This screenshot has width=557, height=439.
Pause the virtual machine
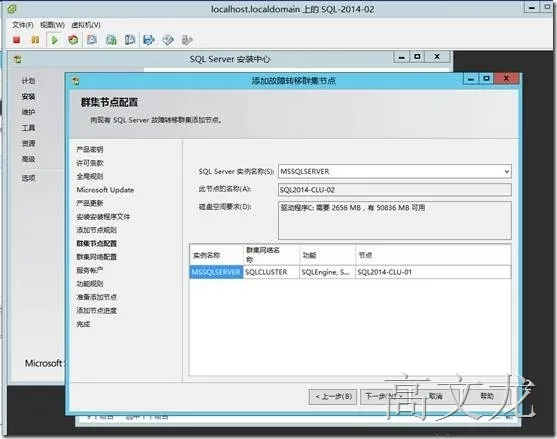35,40
